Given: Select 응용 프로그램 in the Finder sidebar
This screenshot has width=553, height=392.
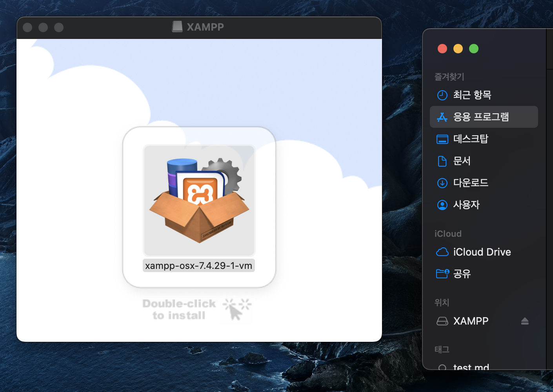Looking at the screenshot, I should coord(484,117).
